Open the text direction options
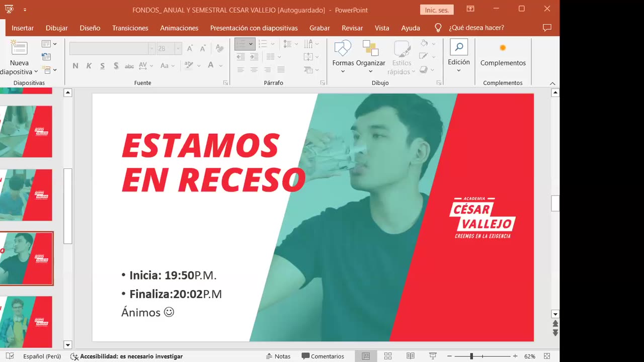Image resolution: width=644 pixels, height=362 pixels. [311, 44]
